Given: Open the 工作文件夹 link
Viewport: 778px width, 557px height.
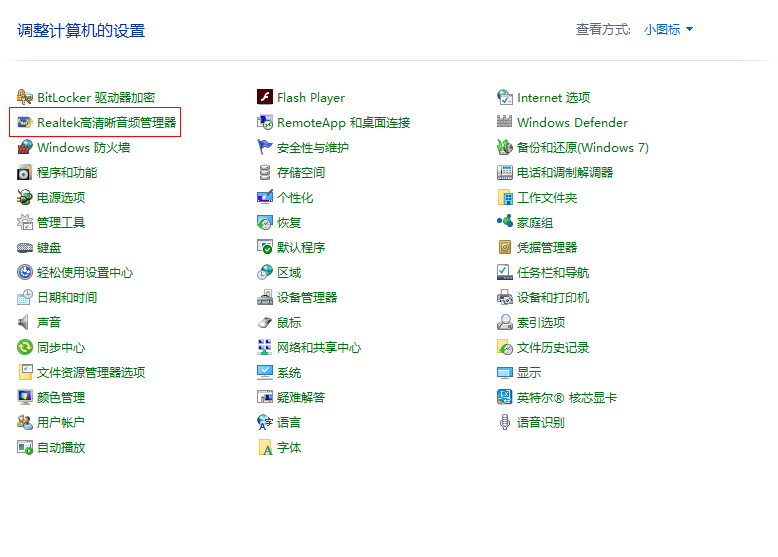Looking at the screenshot, I should (x=547, y=197).
